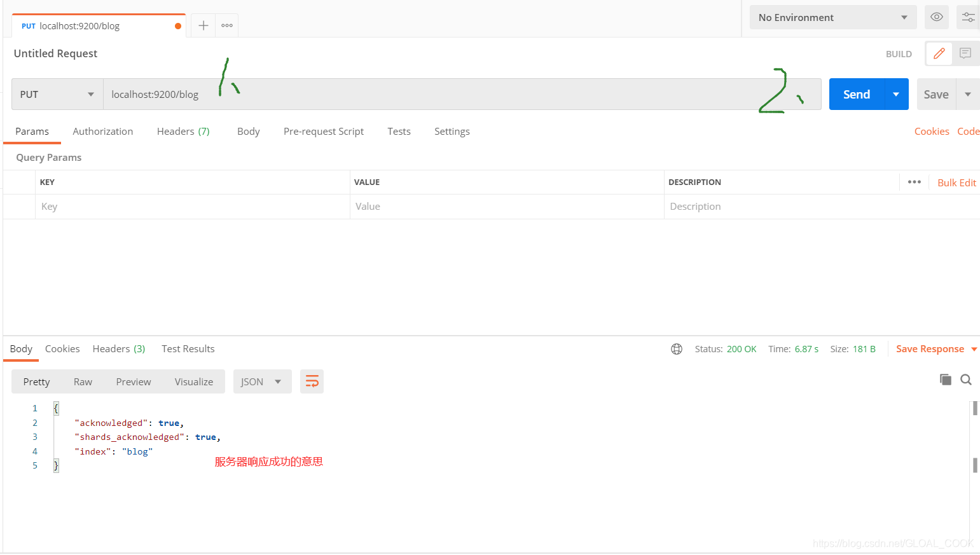
Task: Click the "shards_acknowledged": true line
Action: pyautogui.click(x=148, y=437)
